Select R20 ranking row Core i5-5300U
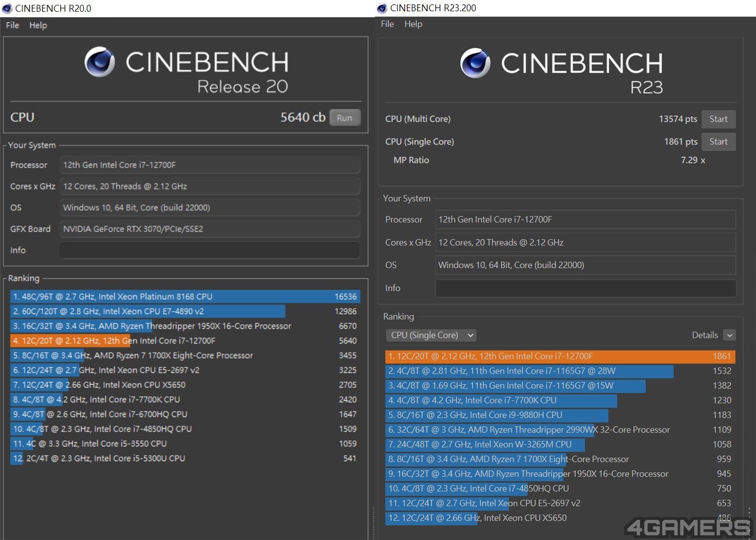The width and height of the screenshot is (756, 540). (185, 459)
